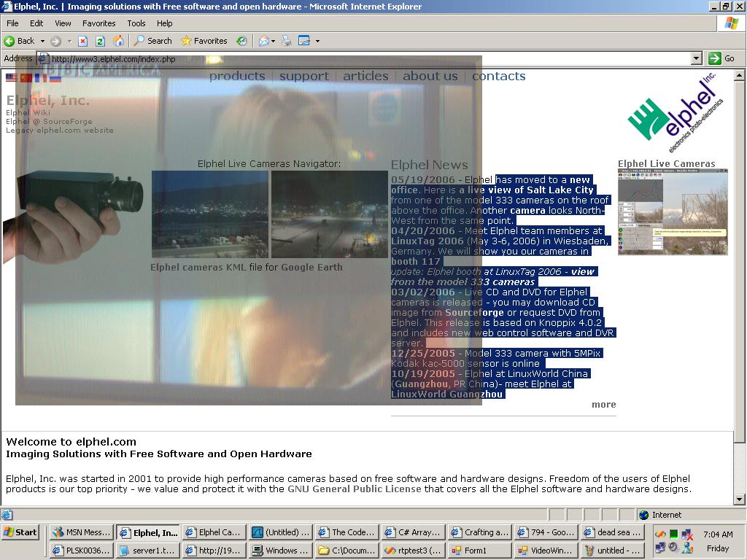The height and width of the screenshot is (560, 747).
Task: Switch to C:\Docum... folder taskbar button
Action: click(x=347, y=550)
